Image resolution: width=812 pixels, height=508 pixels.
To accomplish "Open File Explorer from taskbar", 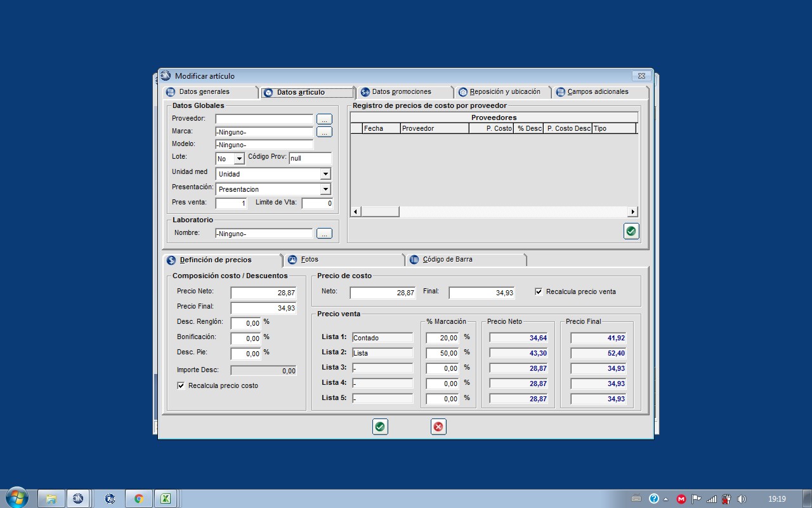I will (51, 498).
